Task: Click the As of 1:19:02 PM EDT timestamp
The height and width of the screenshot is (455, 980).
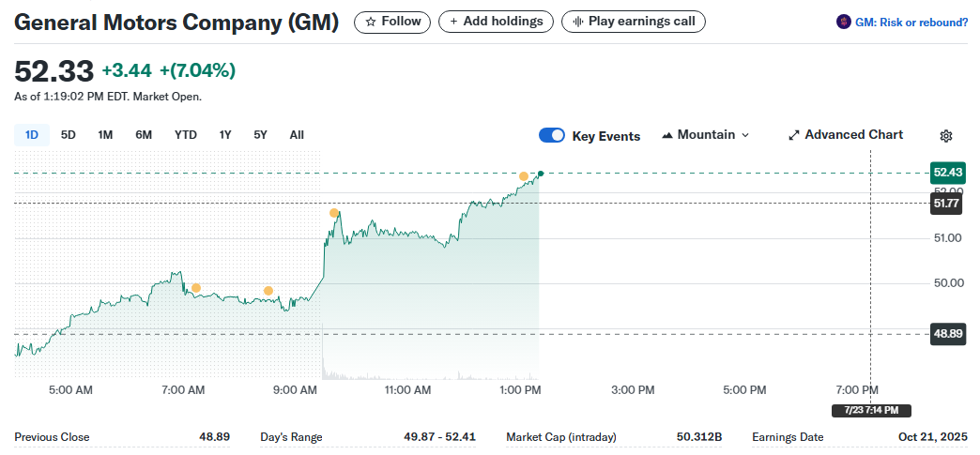Action: 108,97
